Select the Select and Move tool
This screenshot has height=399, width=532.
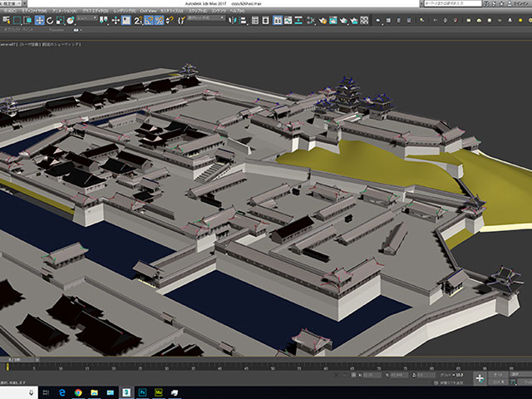(40, 21)
